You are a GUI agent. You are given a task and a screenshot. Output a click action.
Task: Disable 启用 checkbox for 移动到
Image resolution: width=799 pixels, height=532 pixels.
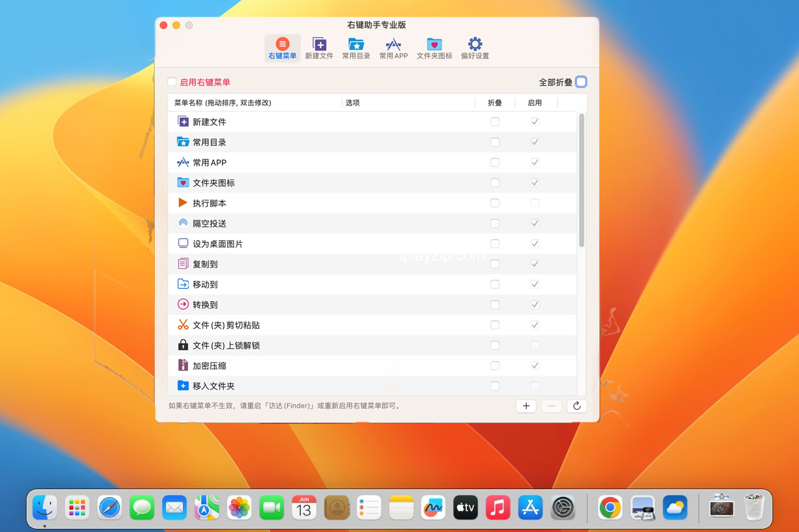pos(535,284)
